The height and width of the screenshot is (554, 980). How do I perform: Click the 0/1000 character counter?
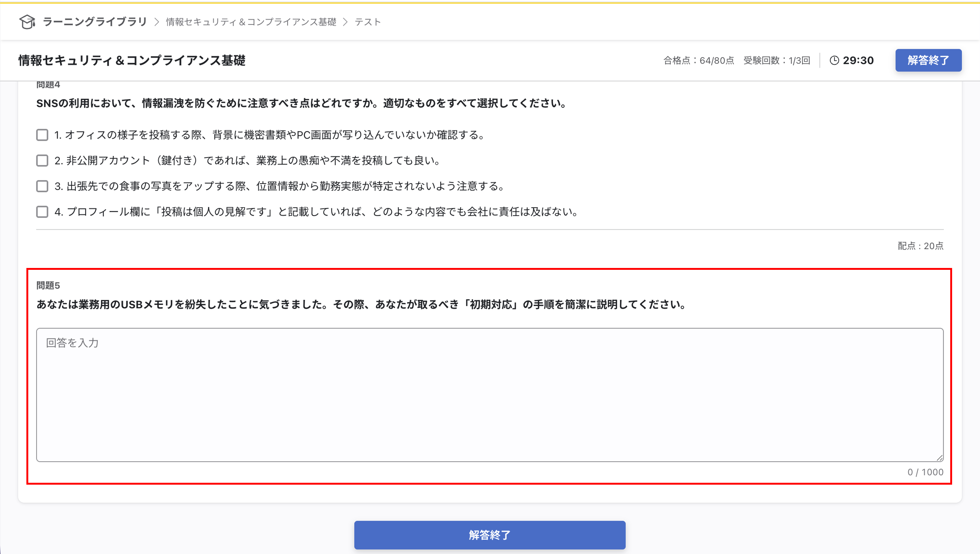[925, 472]
